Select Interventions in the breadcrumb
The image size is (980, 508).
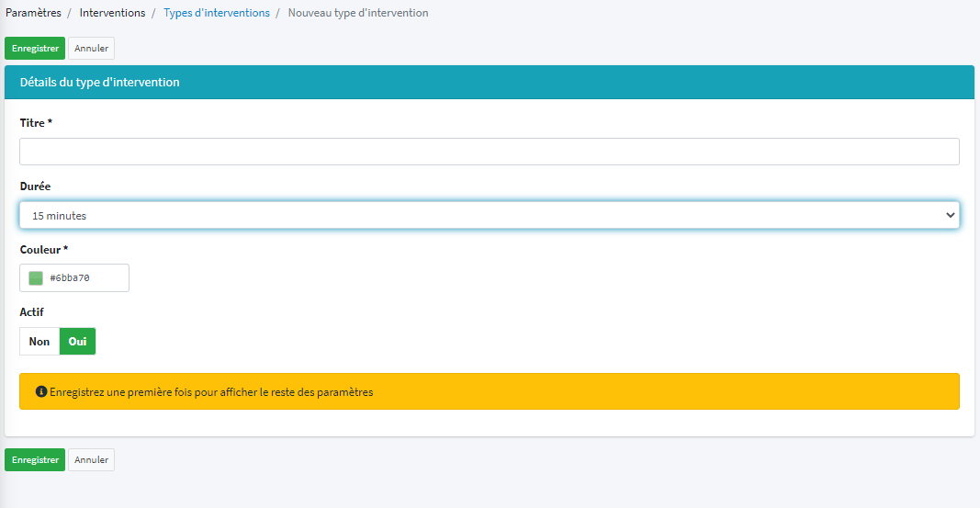(112, 13)
